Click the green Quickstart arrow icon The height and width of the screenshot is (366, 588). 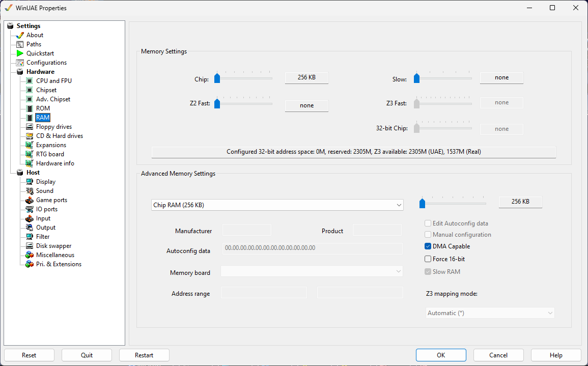(20, 53)
